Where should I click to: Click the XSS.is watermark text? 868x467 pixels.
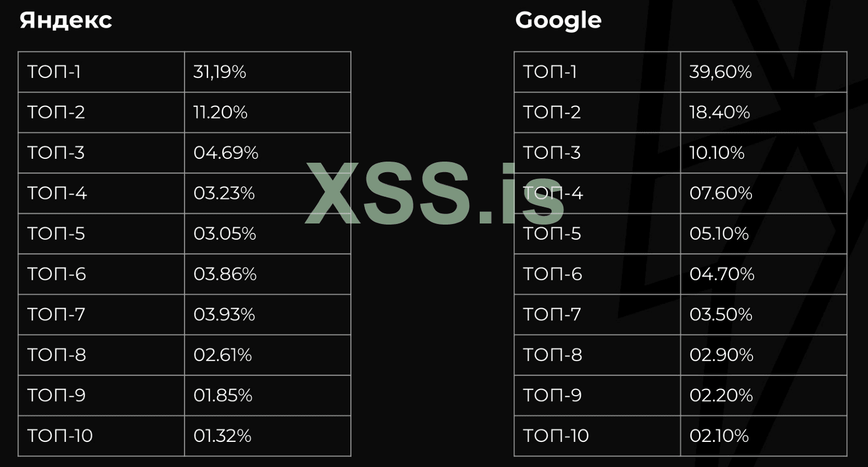coord(434,193)
